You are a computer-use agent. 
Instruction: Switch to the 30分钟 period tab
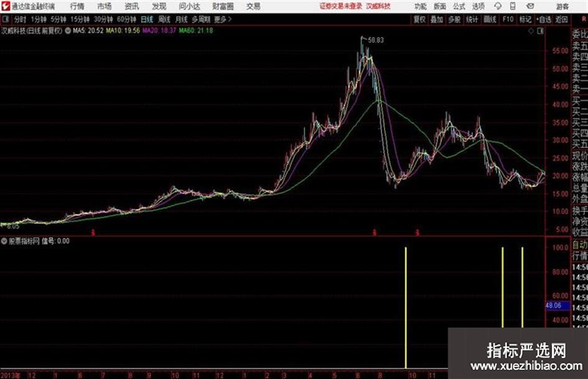coord(103,19)
